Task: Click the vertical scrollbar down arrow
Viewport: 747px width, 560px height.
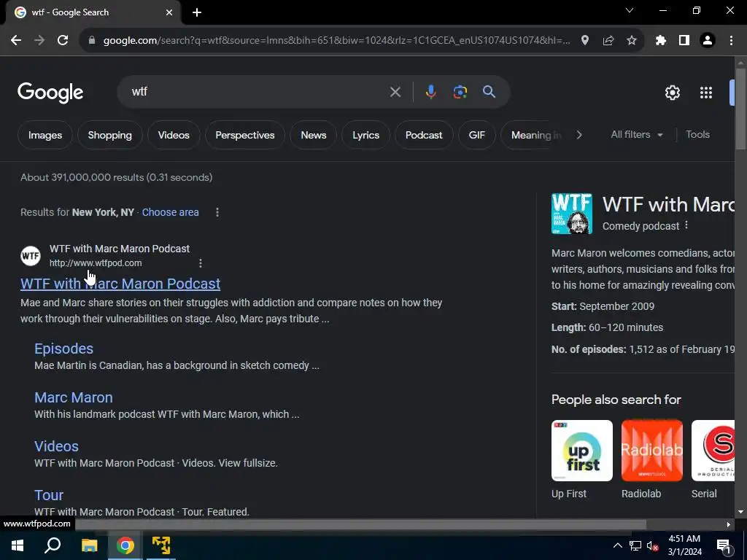Action: tap(740, 512)
